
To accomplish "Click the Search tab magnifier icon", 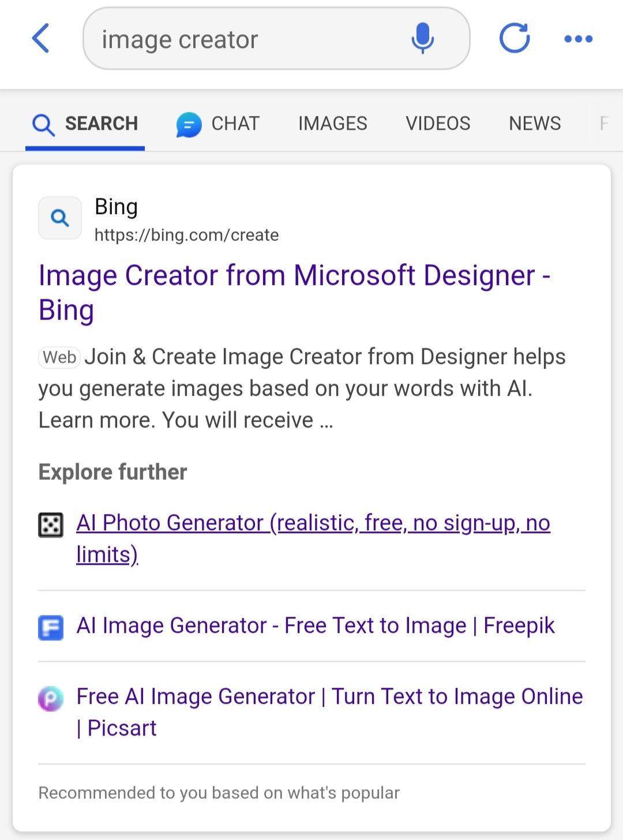I will coord(43,125).
